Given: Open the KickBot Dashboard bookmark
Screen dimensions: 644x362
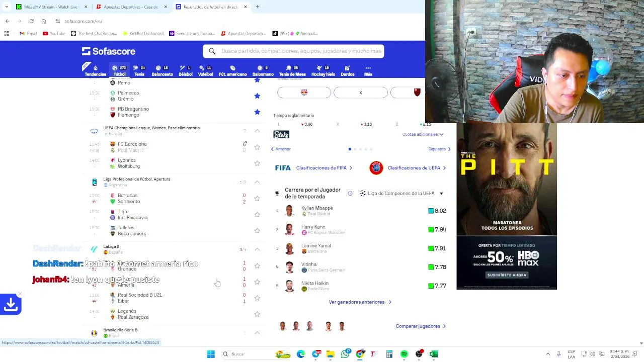Looking at the screenshot, I should 143,33.
